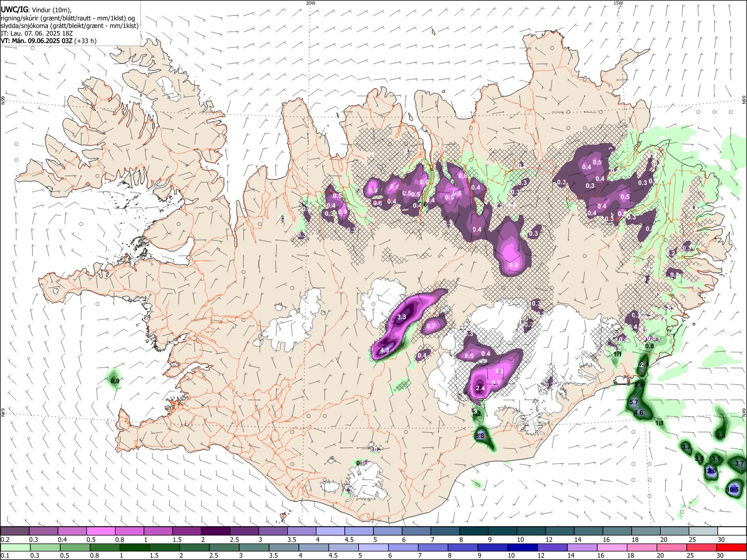Click the 8.8 rain value on south coast
This screenshot has width=747, height=560.
coord(480,436)
